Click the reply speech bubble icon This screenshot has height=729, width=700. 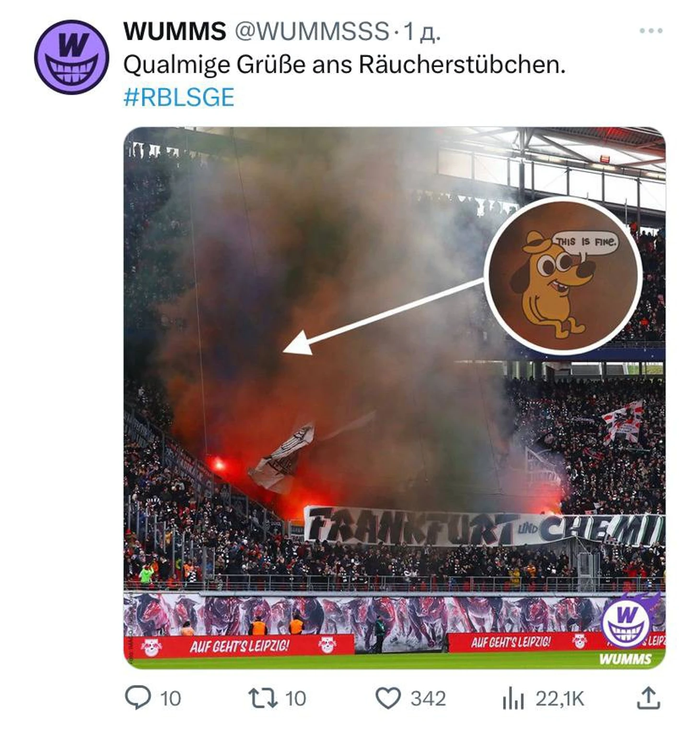click(x=138, y=698)
